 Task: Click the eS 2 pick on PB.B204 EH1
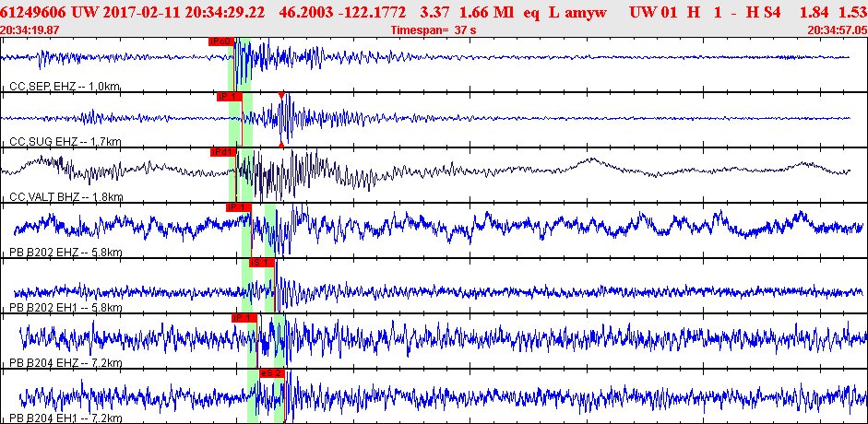click(x=271, y=373)
